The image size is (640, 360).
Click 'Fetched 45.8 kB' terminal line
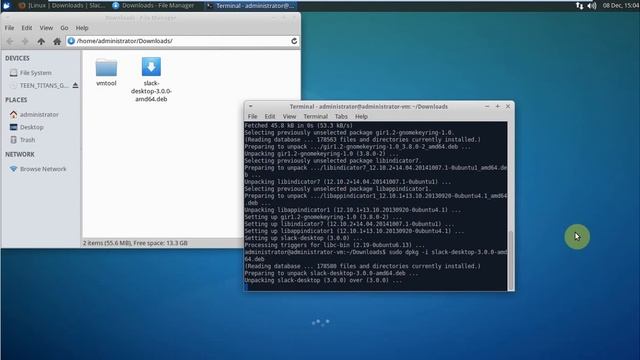click(298, 125)
